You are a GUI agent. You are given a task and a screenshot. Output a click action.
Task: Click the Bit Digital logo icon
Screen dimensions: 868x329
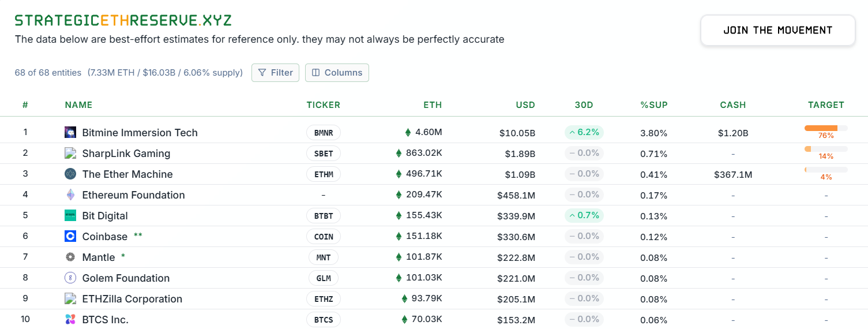click(70, 215)
